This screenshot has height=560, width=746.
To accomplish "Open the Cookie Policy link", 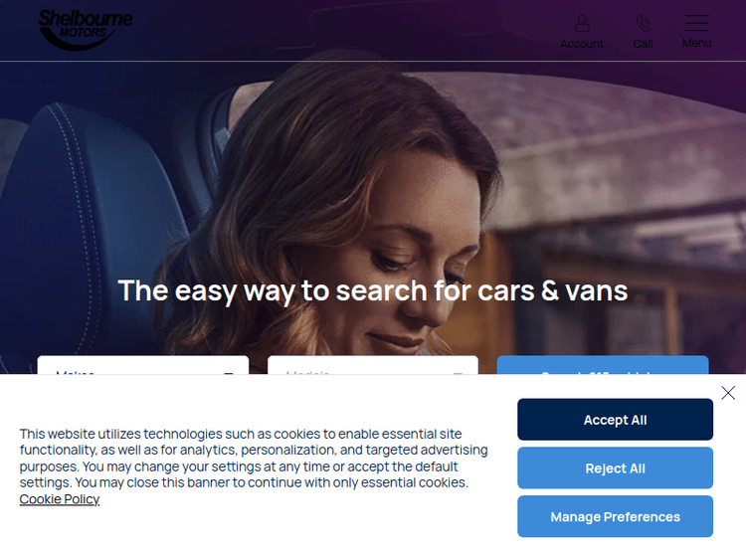I will [60, 499].
